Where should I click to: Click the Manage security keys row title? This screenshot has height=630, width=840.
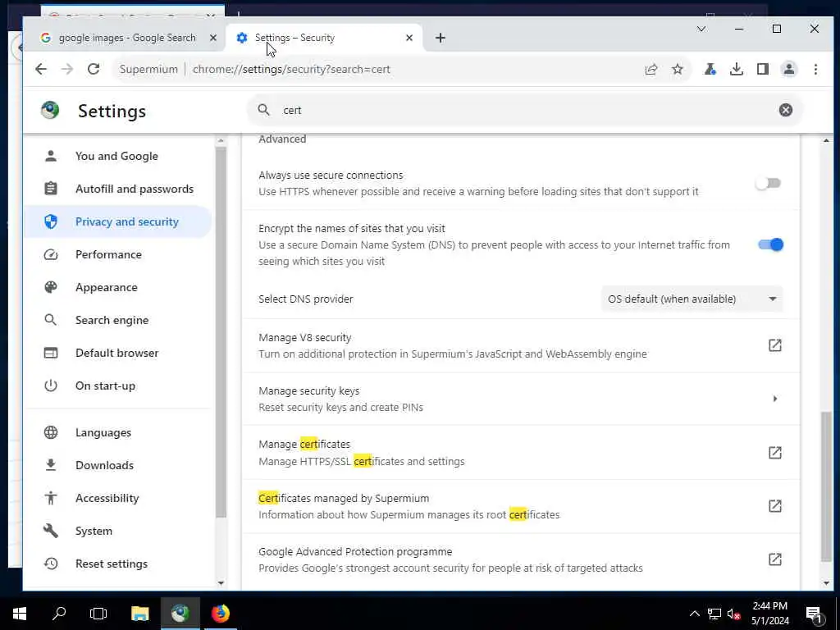point(309,390)
